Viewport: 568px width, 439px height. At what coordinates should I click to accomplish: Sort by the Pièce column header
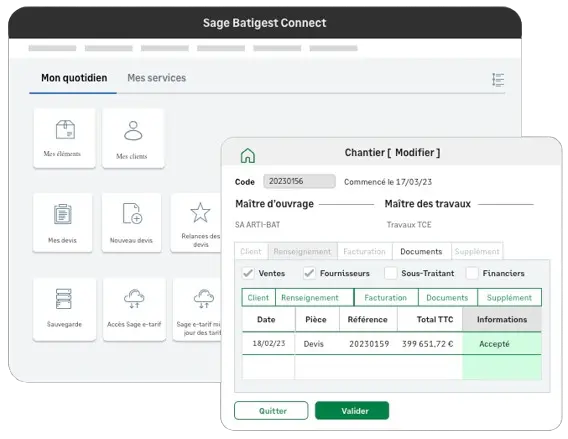317,319
